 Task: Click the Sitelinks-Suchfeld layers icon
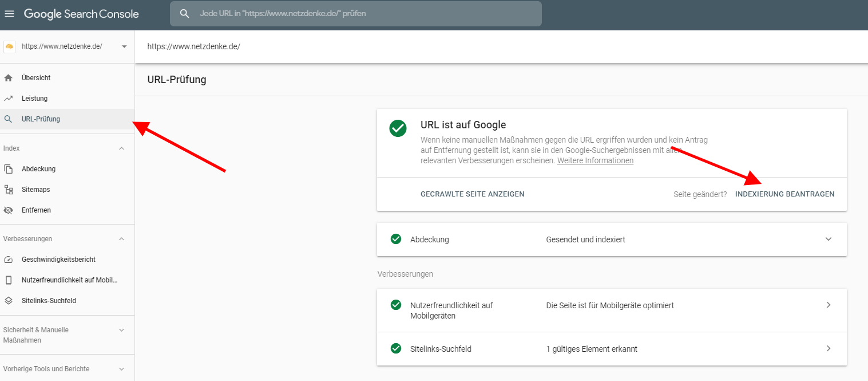pyautogui.click(x=8, y=301)
